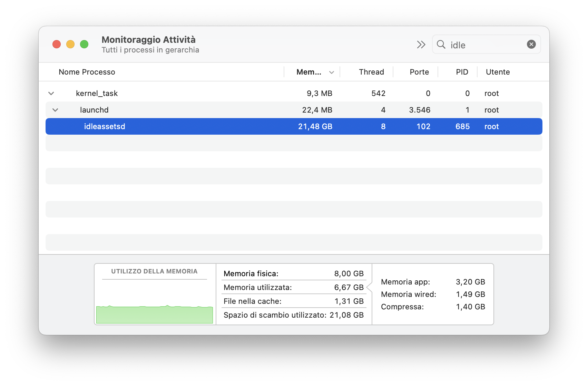Click the memory usage pressure graph
This screenshot has height=386, width=588.
click(155, 314)
